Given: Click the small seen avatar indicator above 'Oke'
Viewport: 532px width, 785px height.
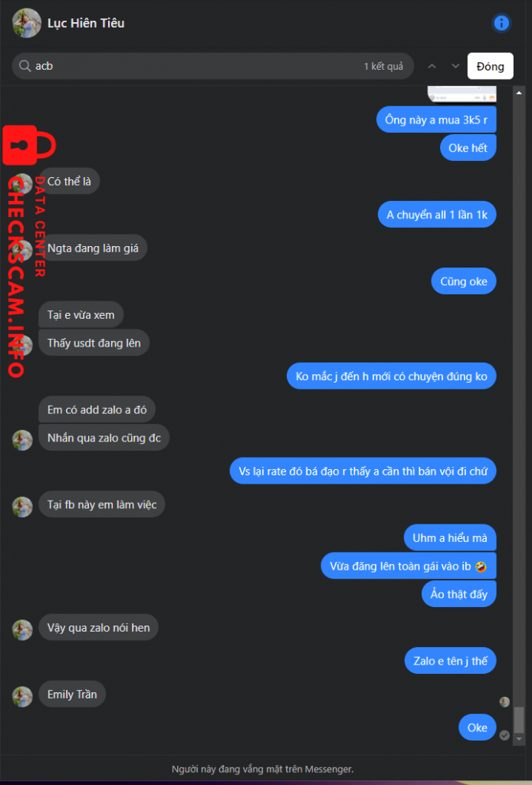Looking at the screenshot, I should point(504,702).
